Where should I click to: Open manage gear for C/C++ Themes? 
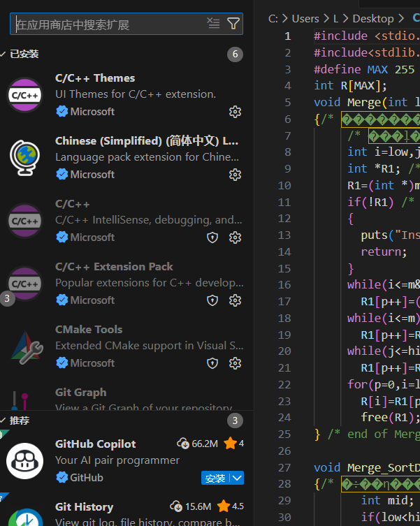[x=235, y=112]
